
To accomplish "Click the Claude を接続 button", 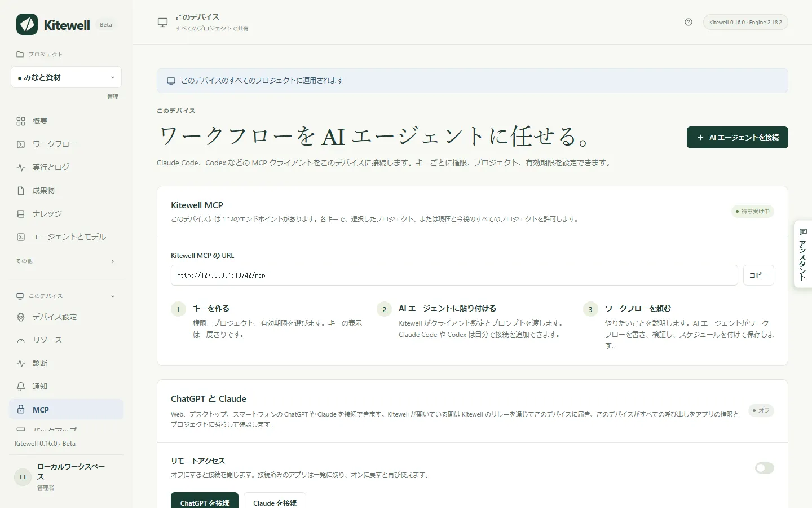I will [x=275, y=502].
